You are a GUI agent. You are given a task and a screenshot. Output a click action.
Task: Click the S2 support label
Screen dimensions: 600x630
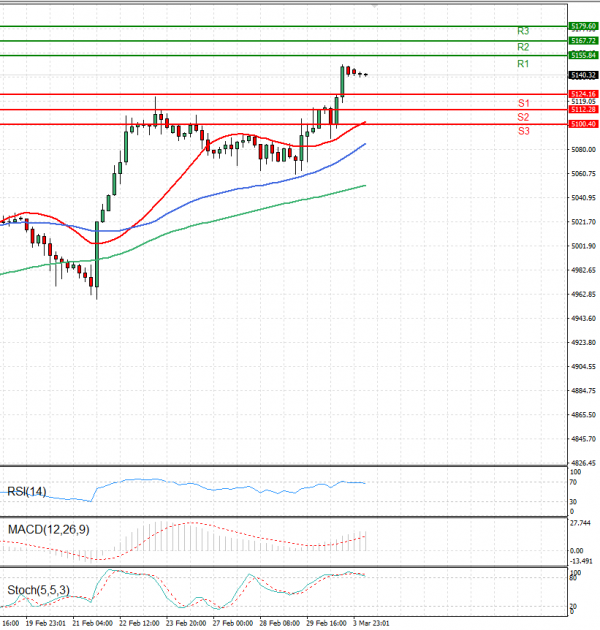pos(523,117)
